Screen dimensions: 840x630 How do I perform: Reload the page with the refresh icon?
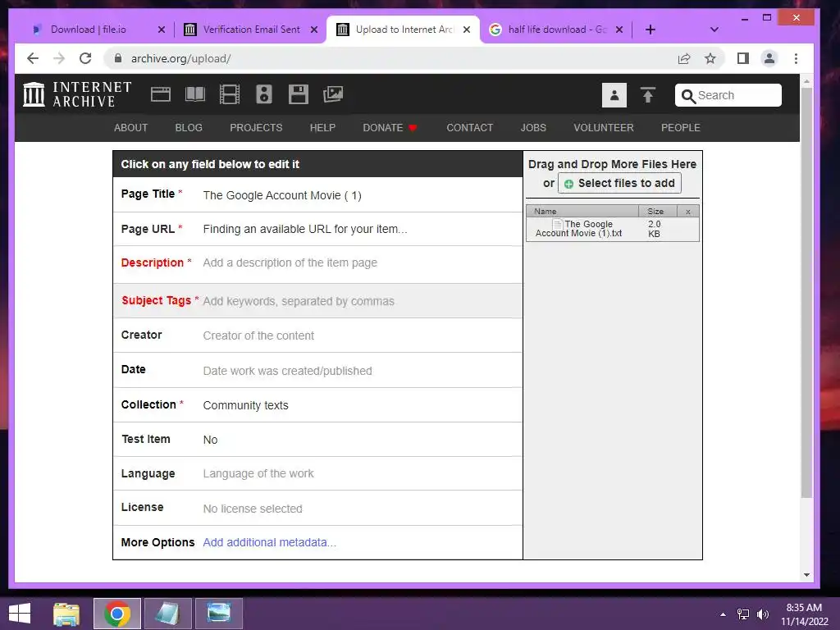tap(85, 58)
